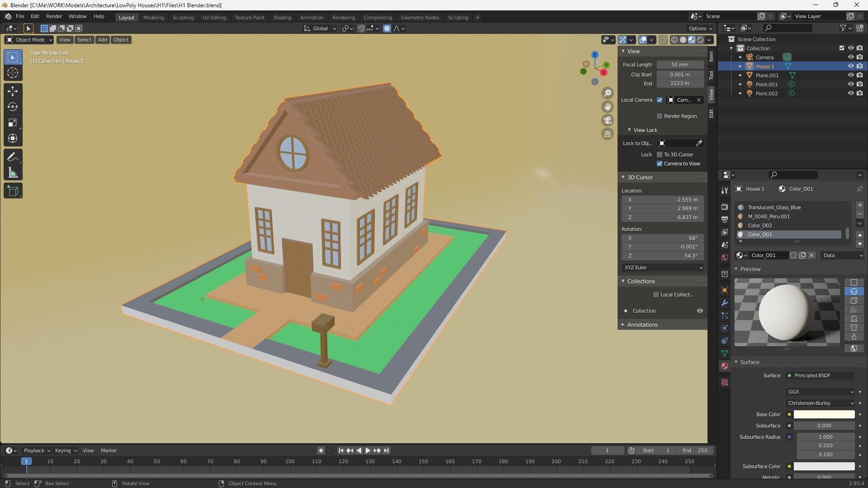
Task: Switch to the Shading workspace tab
Action: [282, 18]
